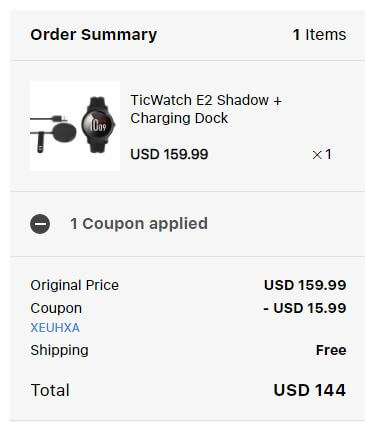Click the total amount USD 144

tap(310, 390)
